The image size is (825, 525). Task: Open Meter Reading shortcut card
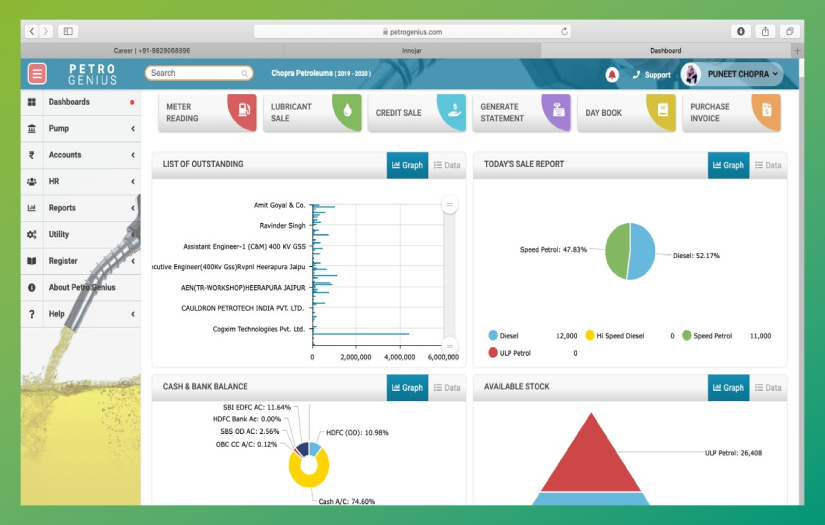tap(207, 113)
